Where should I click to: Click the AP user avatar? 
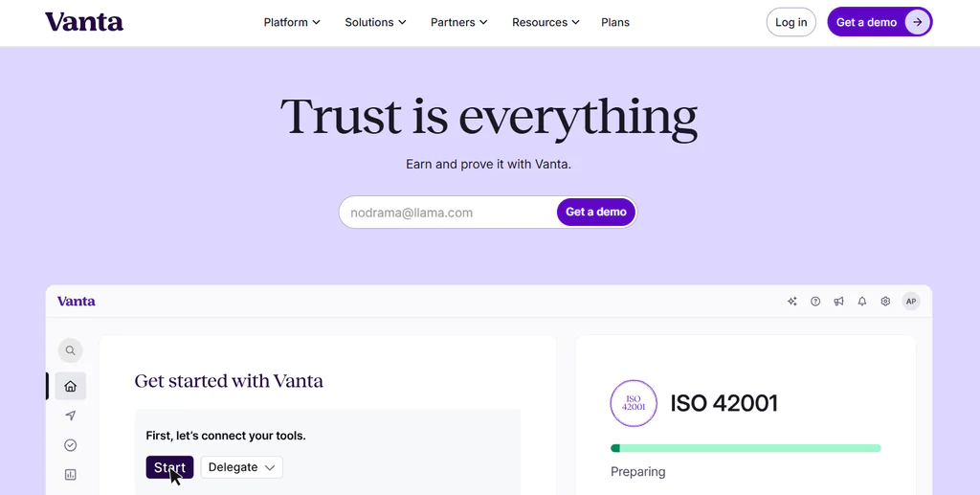click(911, 302)
